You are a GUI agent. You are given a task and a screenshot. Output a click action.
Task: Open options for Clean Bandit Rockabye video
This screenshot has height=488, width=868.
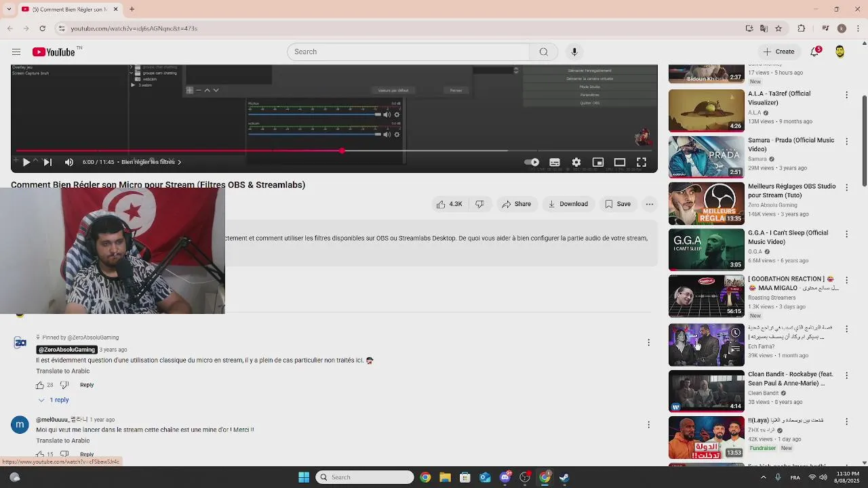click(x=846, y=375)
